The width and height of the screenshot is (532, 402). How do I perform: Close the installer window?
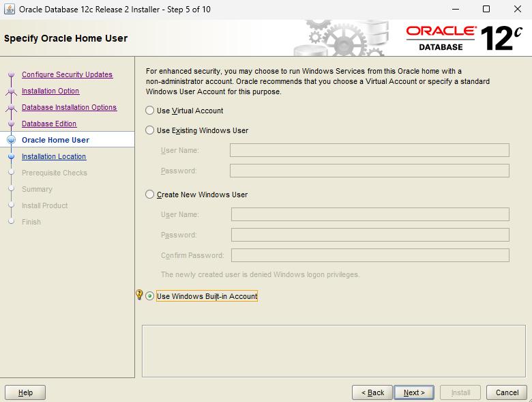coord(518,9)
